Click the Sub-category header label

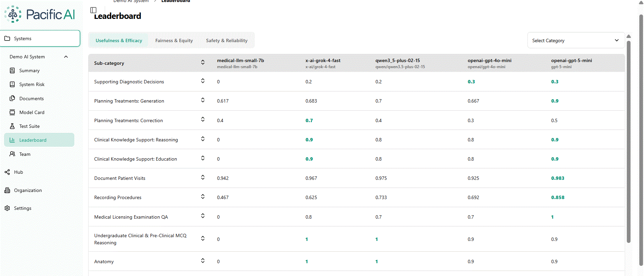pyautogui.click(x=109, y=63)
